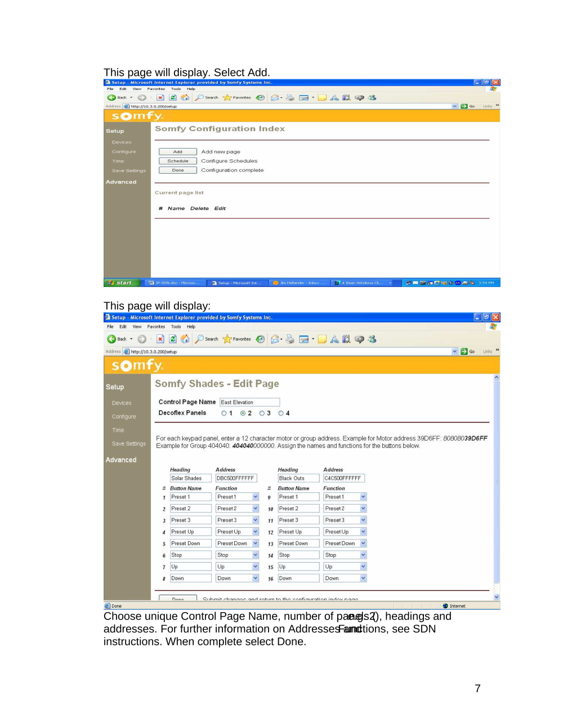Click the Schedule button on Configuration Index

177,161
